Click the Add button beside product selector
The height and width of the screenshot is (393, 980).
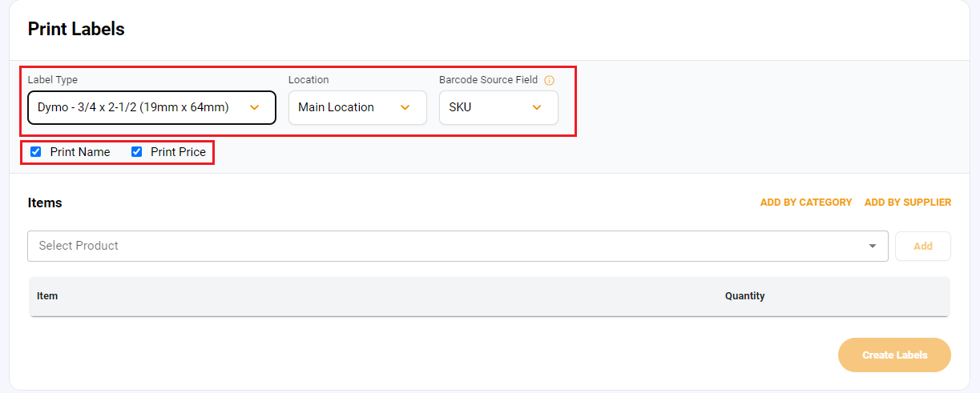pyautogui.click(x=923, y=247)
